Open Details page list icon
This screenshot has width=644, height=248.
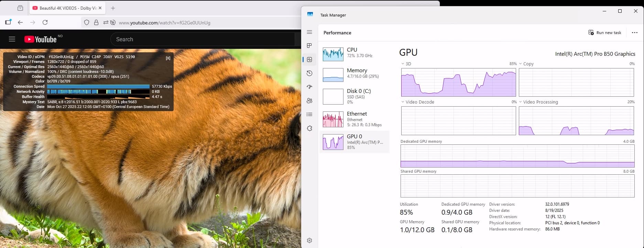point(309,115)
